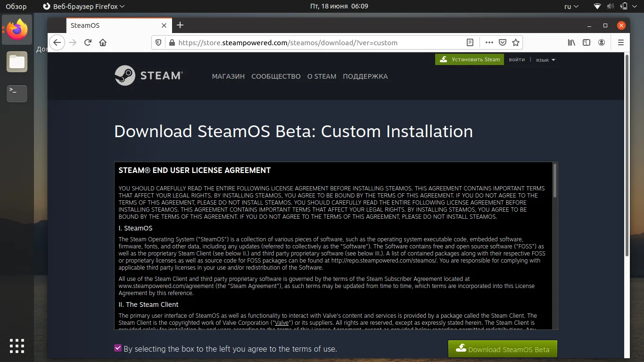Open the Firefox Library icon

pyautogui.click(x=571, y=42)
